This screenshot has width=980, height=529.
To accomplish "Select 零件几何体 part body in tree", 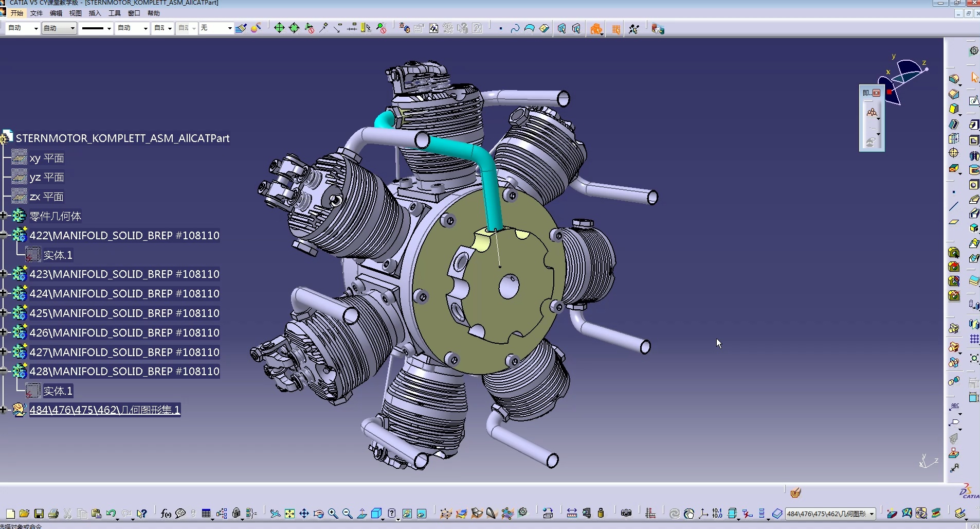I will click(55, 216).
